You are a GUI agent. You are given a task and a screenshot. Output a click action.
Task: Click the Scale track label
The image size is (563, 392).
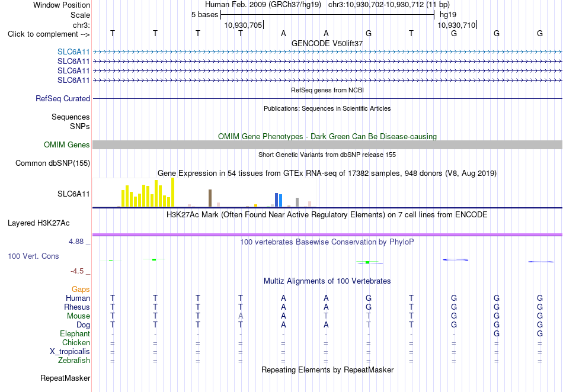click(80, 15)
